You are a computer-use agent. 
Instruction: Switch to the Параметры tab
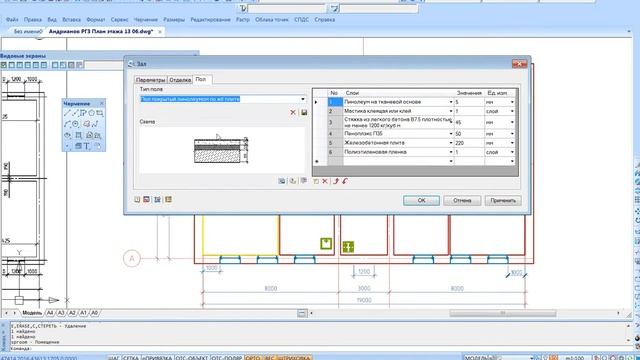(x=151, y=80)
